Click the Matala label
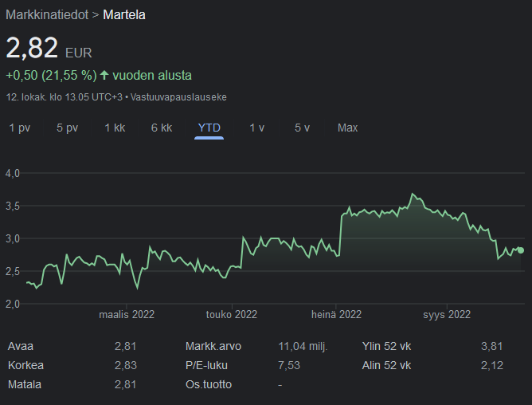The width and height of the screenshot is (532, 405). tap(25, 384)
